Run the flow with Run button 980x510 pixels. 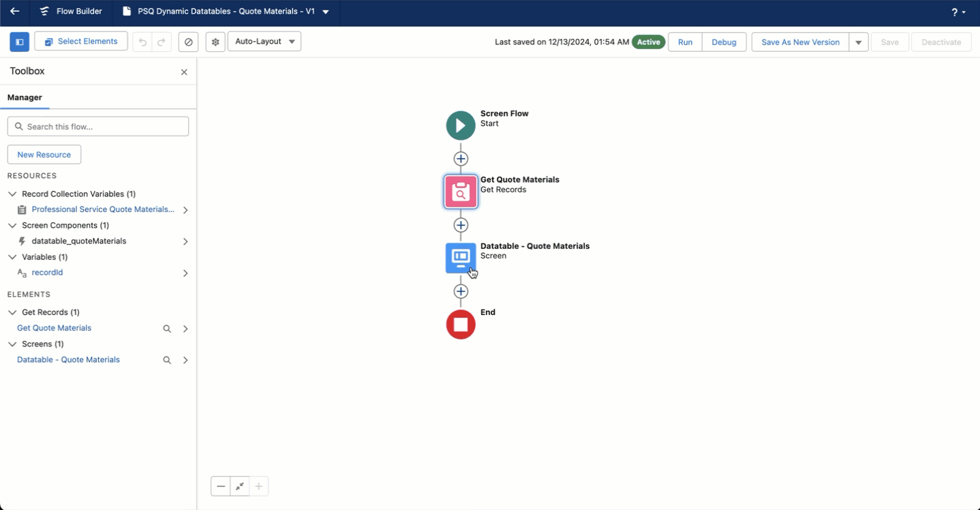685,42
